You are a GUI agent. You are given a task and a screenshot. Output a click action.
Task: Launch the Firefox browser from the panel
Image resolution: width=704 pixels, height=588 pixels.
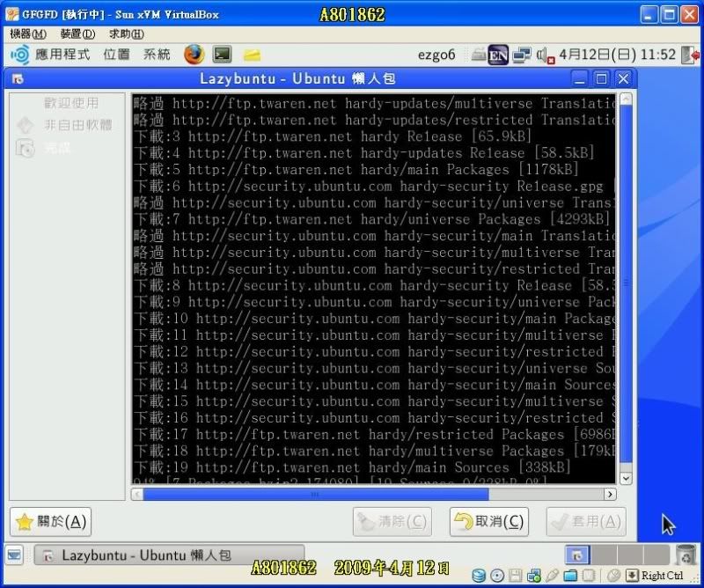(x=194, y=55)
